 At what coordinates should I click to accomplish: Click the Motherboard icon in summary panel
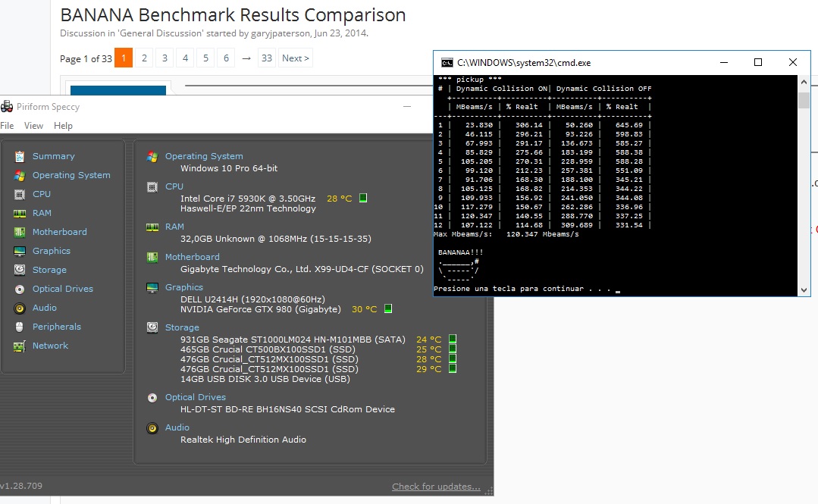(x=152, y=257)
